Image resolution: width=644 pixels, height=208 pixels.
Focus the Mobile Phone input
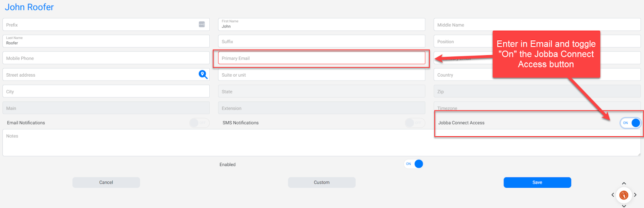[106, 58]
